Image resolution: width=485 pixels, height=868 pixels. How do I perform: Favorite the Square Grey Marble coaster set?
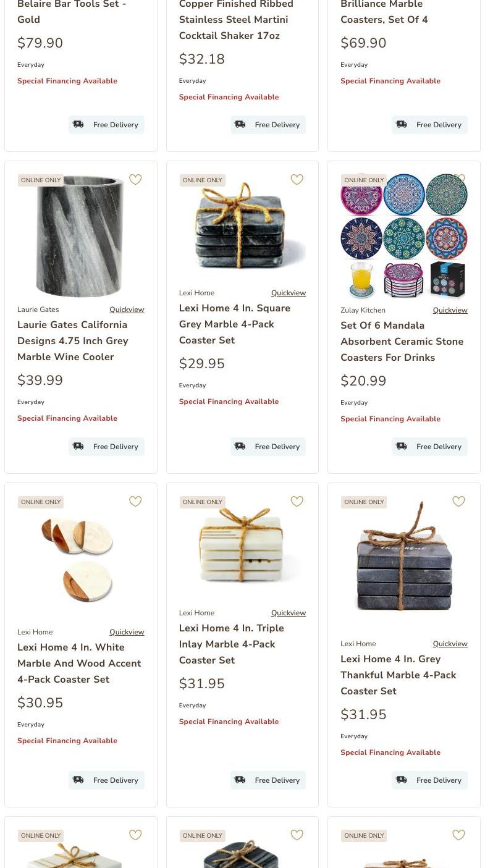click(297, 180)
